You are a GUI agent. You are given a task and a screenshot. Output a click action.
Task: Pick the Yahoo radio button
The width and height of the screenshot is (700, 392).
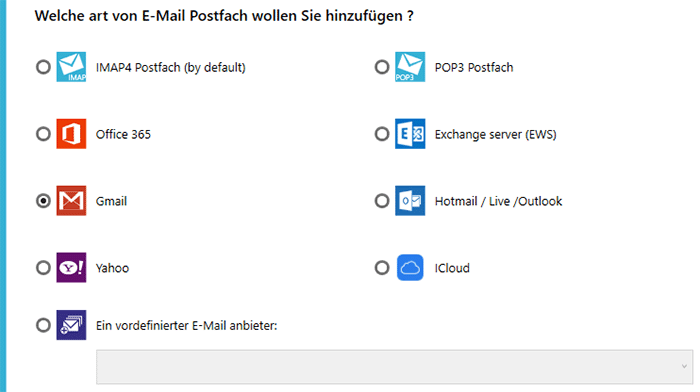coord(43,268)
